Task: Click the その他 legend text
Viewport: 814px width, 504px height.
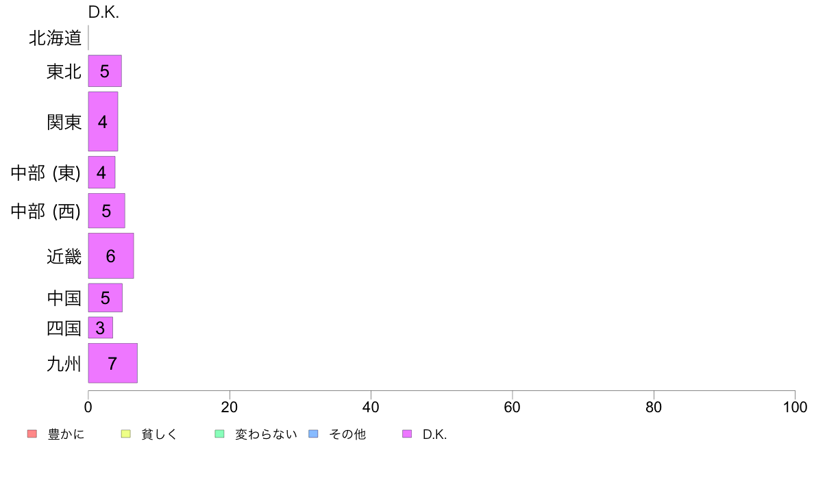Action: 347,434
